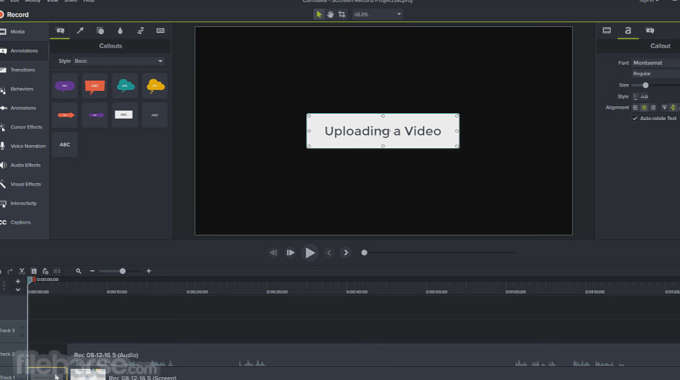This screenshot has width=680, height=380.
Task: Adjust the font Size slider
Action: [x=645, y=85]
